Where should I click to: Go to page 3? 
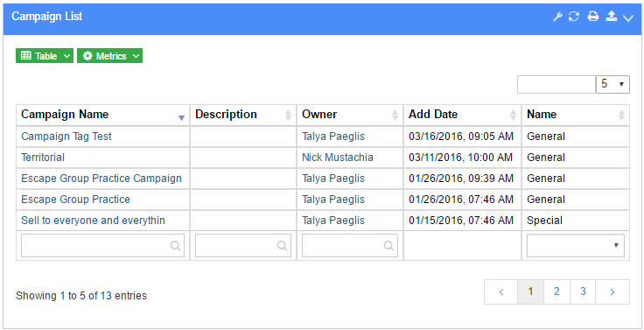[x=583, y=291]
